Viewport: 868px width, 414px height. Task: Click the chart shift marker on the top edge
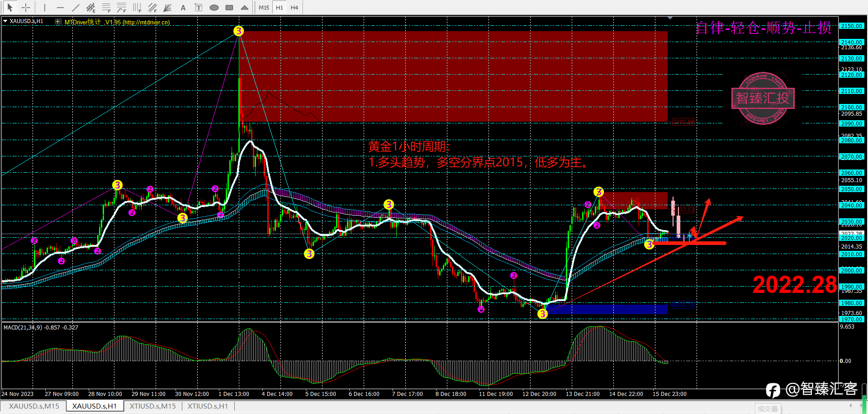tap(670, 18)
